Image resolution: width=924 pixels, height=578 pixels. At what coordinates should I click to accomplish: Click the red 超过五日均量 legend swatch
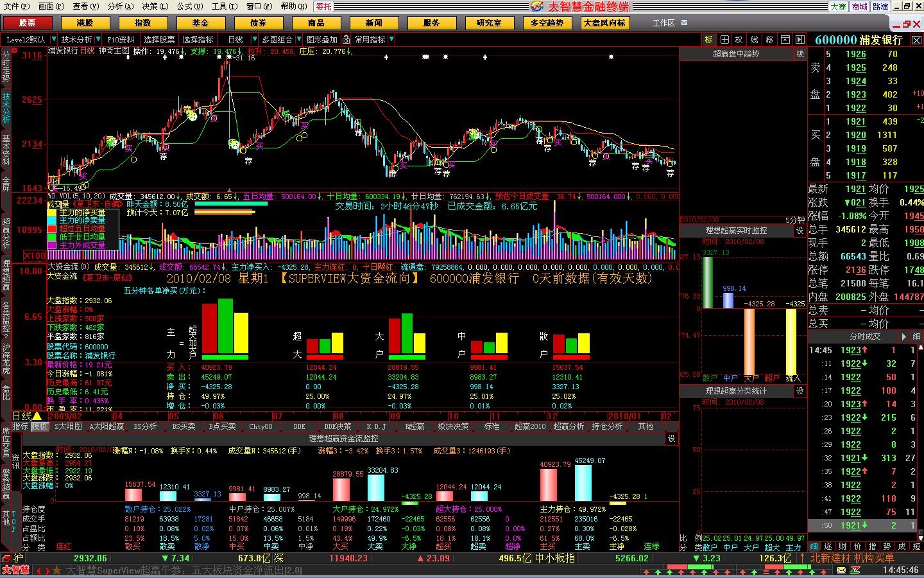[52, 229]
